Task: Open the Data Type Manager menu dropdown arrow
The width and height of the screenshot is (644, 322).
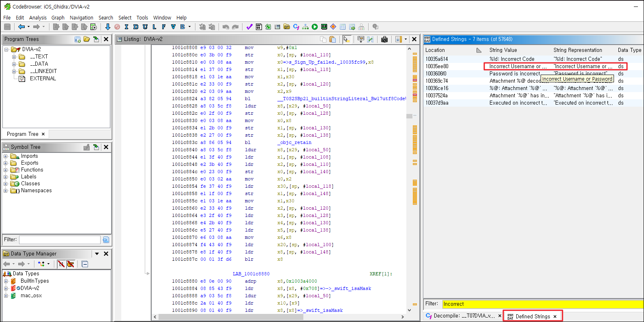Action: [97, 254]
